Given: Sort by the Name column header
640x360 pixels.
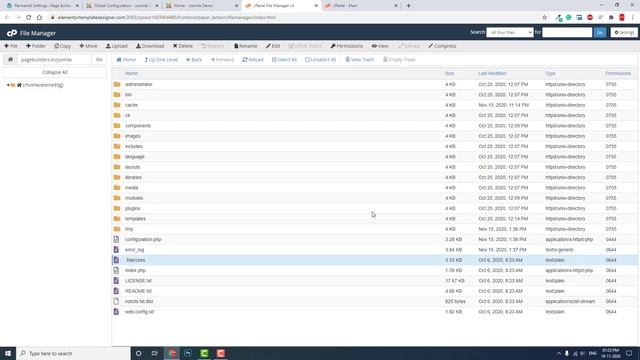Looking at the screenshot, I should coord(131,73).
